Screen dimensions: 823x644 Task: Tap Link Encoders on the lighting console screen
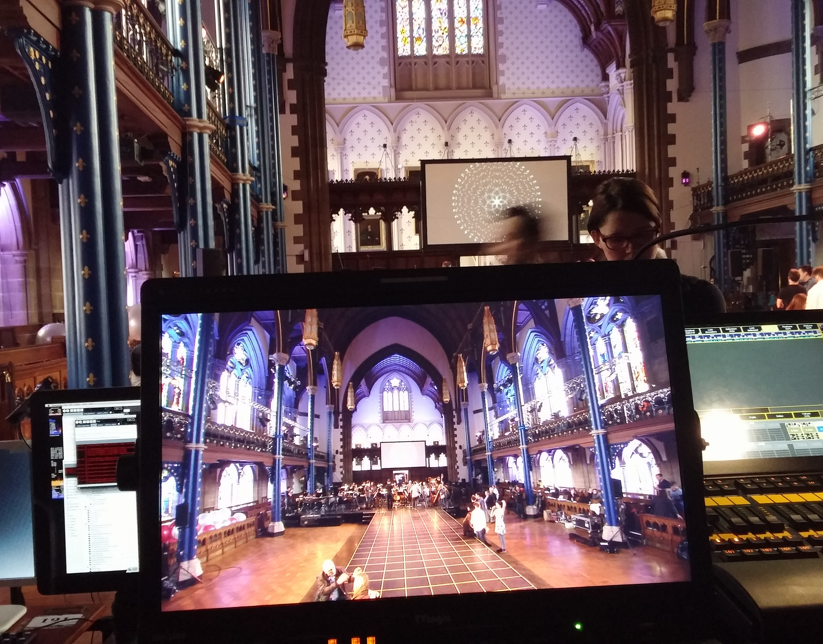(711, 331)
